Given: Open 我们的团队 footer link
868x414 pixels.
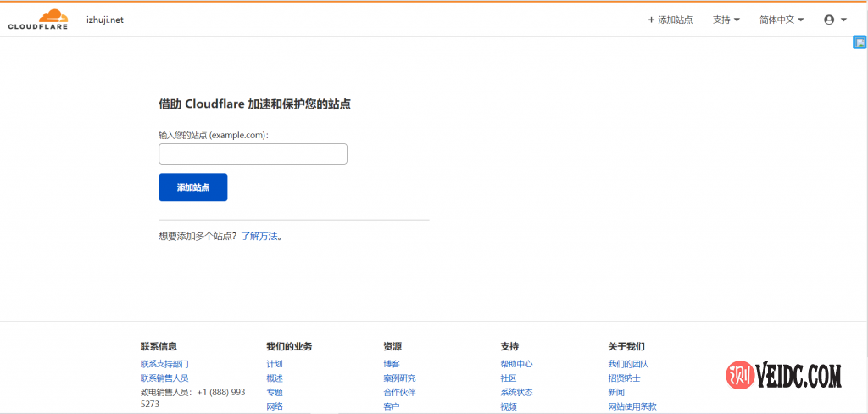Looking at the screenshot, I should click(628, 364).
